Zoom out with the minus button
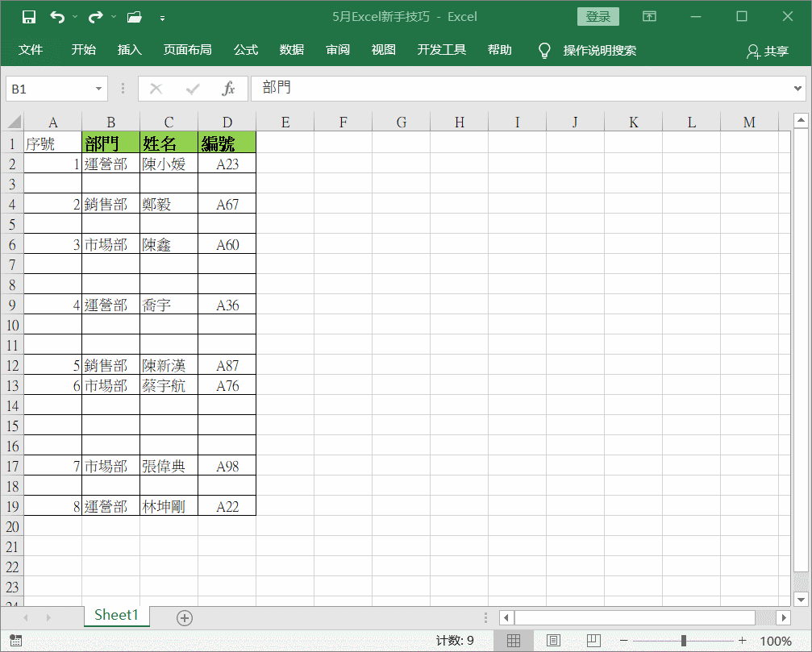Screen dimensions: 812x652 point(623,641)
